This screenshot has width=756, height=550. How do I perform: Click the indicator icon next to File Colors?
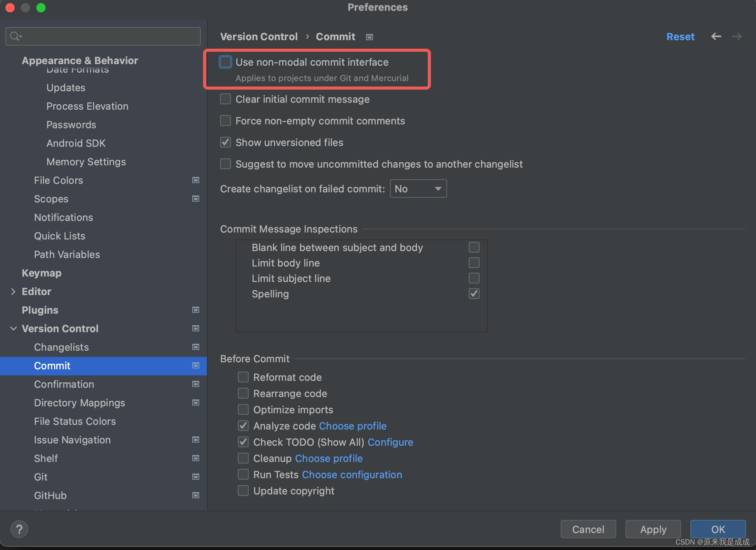pos(196,180)
